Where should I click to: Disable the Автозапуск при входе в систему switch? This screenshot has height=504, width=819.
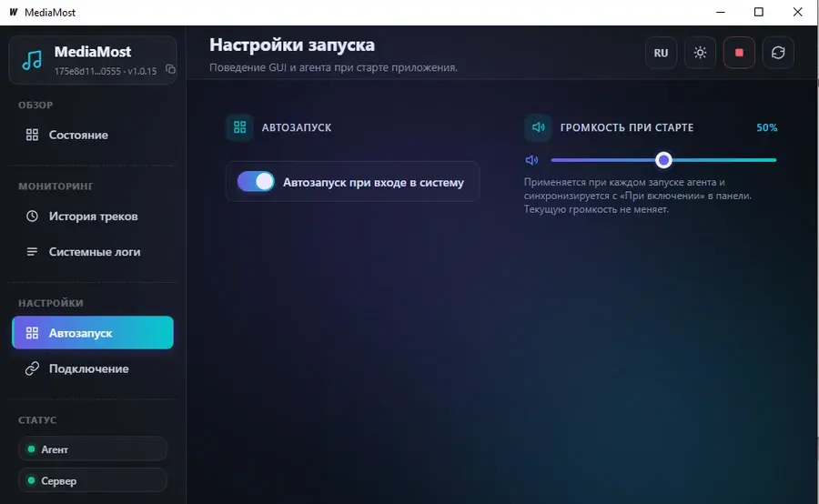tap(256, 182)
